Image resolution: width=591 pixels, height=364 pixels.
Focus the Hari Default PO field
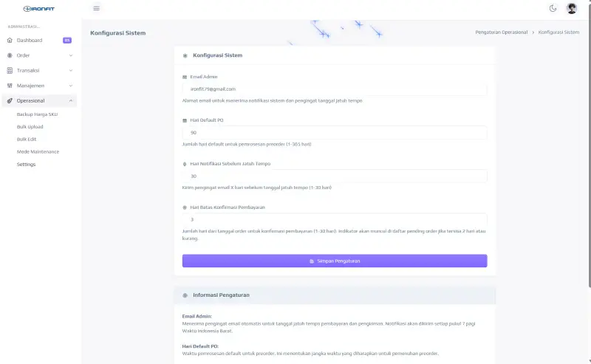tap(335, 133)
